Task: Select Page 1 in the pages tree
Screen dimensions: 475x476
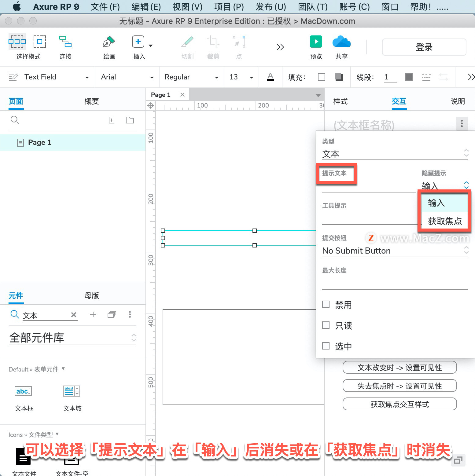Action: click(x=73, y=142)
